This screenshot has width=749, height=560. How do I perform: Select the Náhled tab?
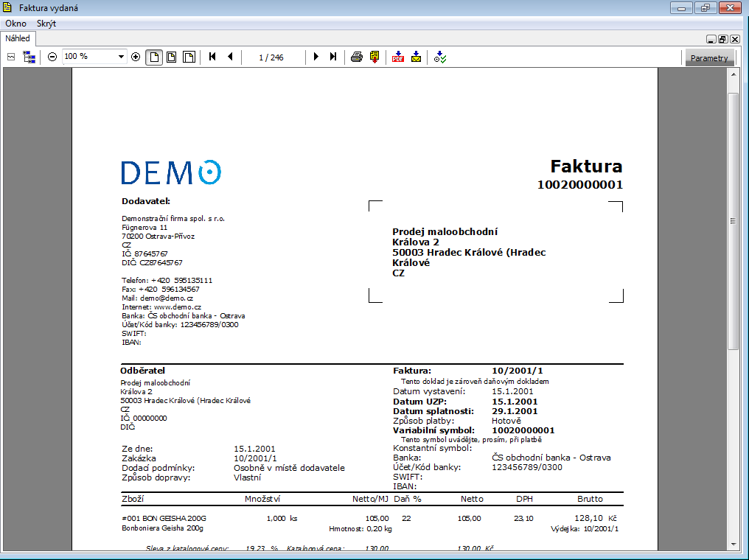click(x=18, y=38)
